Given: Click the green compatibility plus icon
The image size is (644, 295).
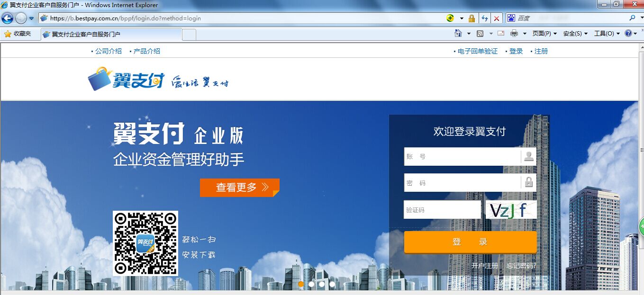Looking at the screenshot, I should (450, 18).
